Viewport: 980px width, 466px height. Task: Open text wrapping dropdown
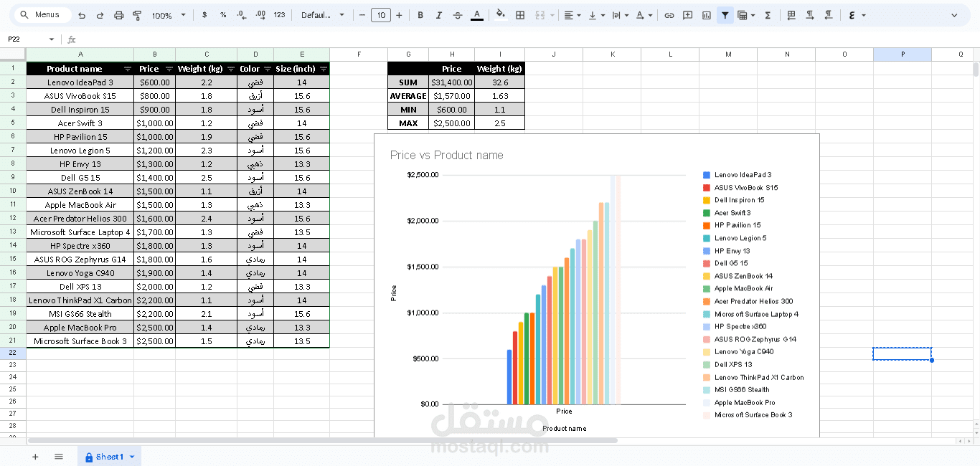(x=620, y=15)
